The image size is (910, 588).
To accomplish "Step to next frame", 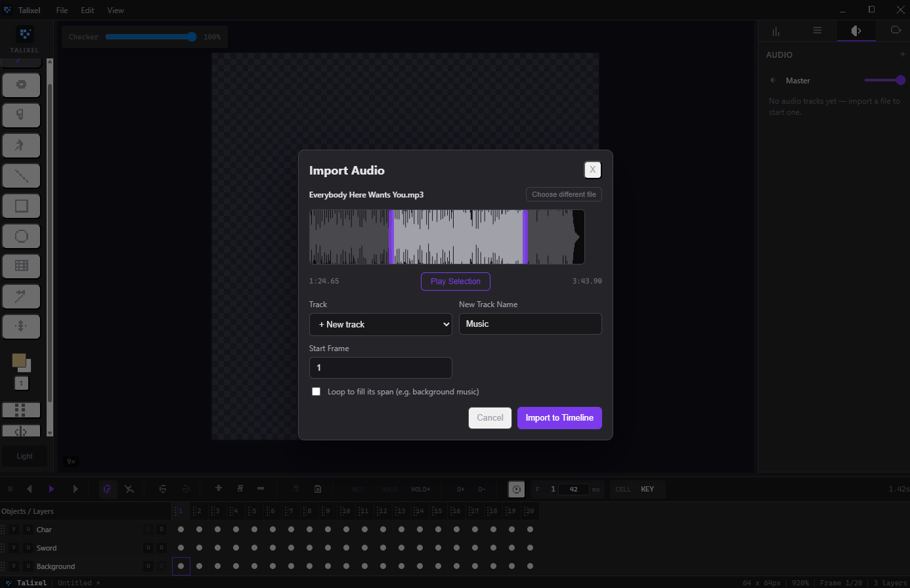I will pos(76,489).
